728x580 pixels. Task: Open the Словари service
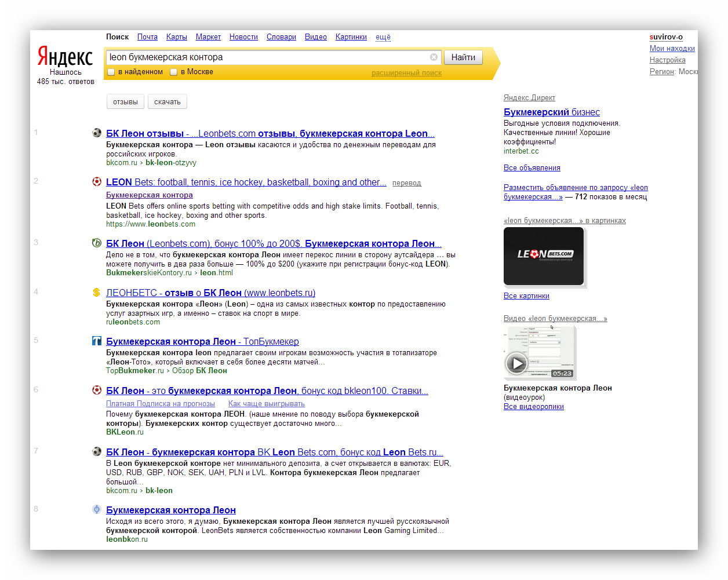pyautogui.click(x=281, y=37)
